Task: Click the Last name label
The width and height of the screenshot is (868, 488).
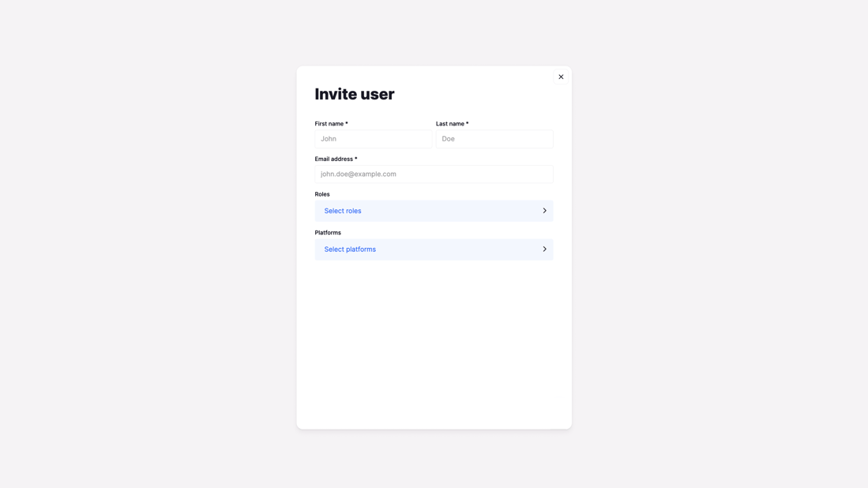Action: tap(449, 124)
